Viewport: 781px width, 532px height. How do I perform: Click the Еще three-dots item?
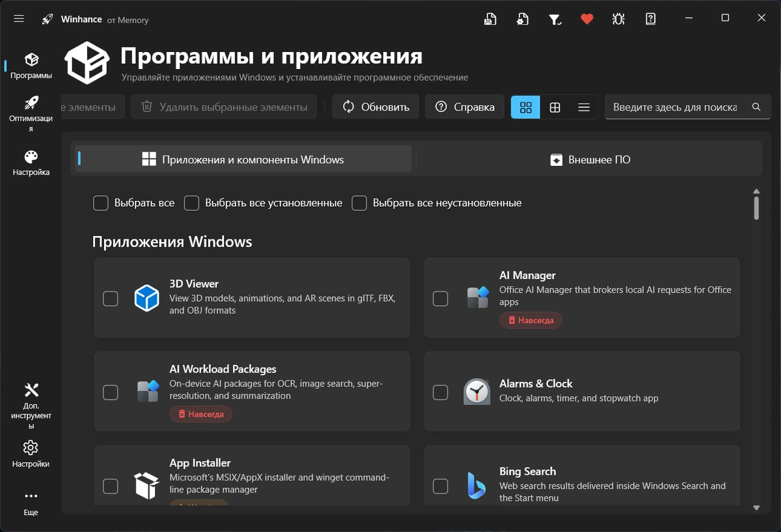tap(31, 503)
